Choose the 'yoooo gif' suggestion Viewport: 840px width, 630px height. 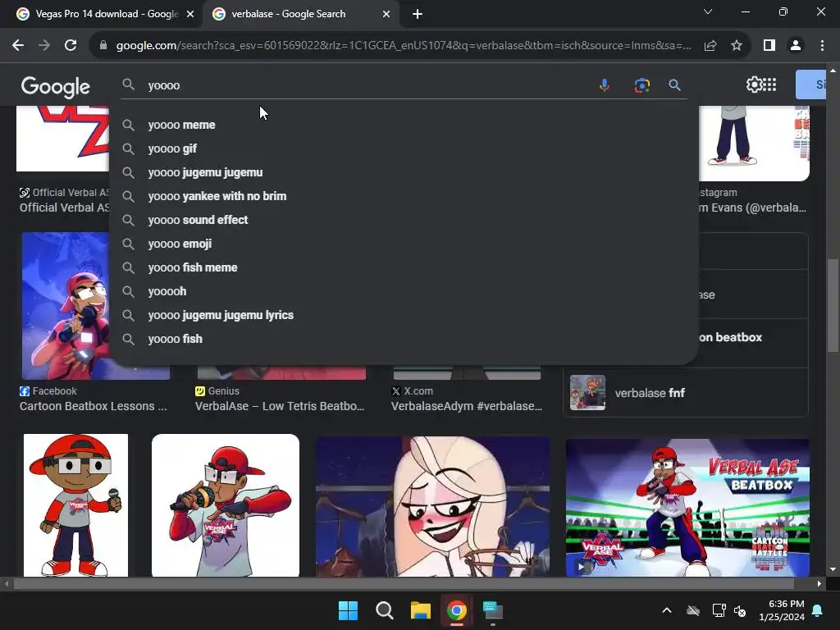tap(404, 148)
